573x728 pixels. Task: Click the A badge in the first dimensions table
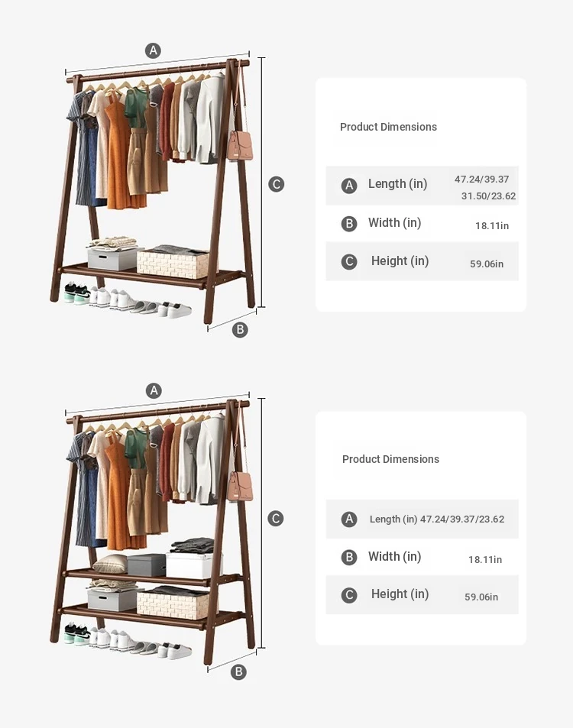pos(349,186)
